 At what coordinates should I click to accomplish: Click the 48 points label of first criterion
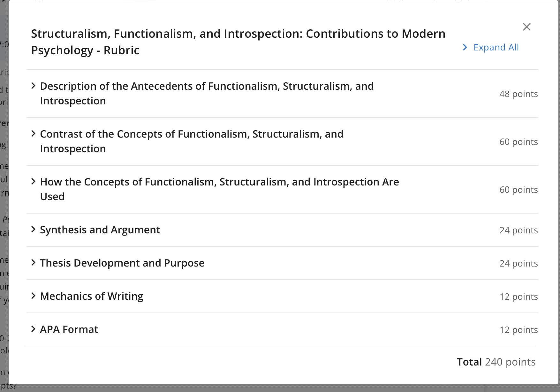518,94
